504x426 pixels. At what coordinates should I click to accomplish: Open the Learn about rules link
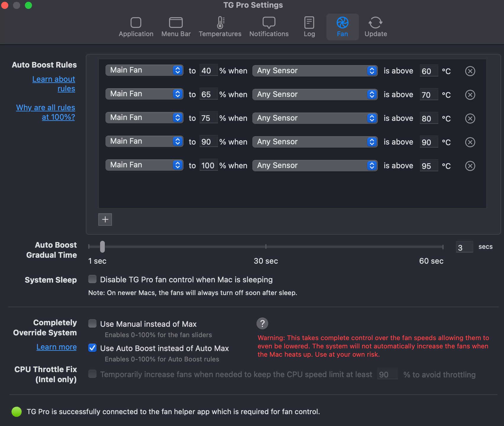point(54,84)
